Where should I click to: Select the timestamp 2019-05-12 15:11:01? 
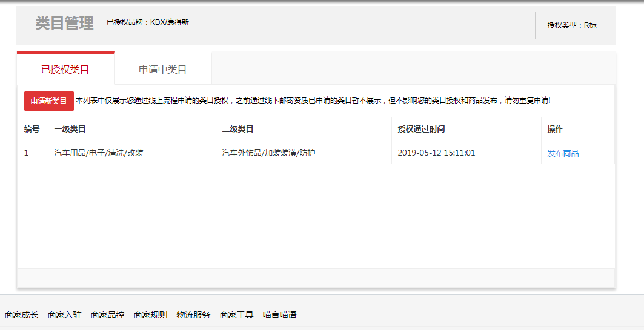click(x=436, y=153)
